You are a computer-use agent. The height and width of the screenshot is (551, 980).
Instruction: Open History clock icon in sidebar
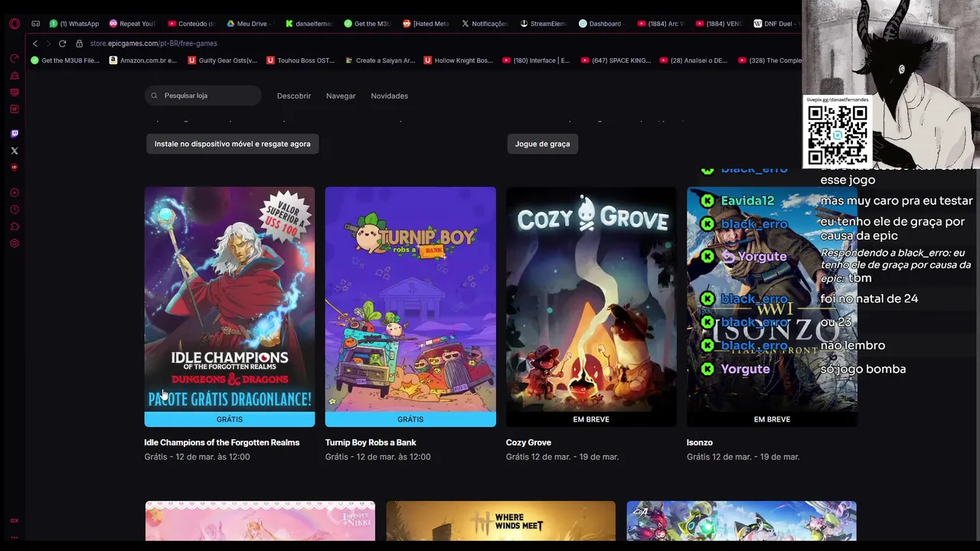[x=15, y=210]
